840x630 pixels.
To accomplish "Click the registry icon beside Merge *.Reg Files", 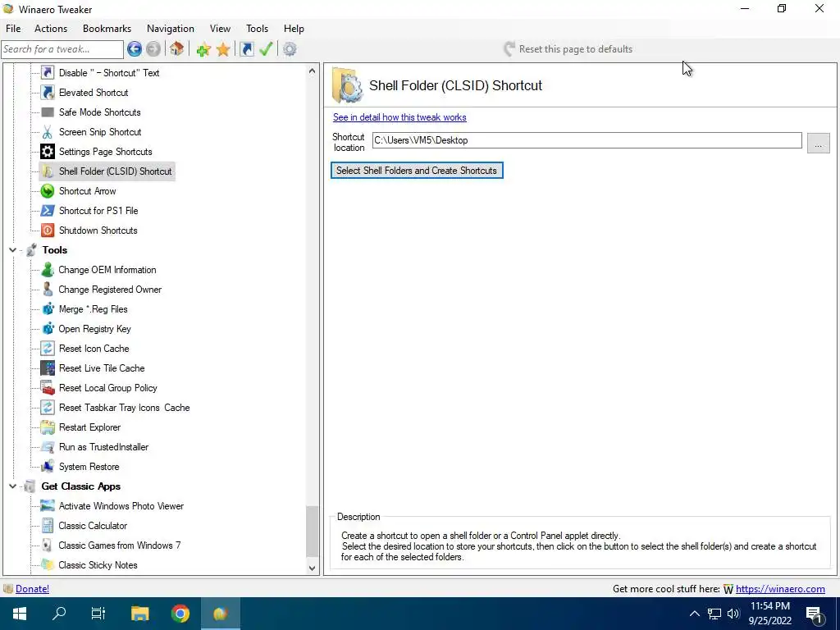I will click(48, 309).
